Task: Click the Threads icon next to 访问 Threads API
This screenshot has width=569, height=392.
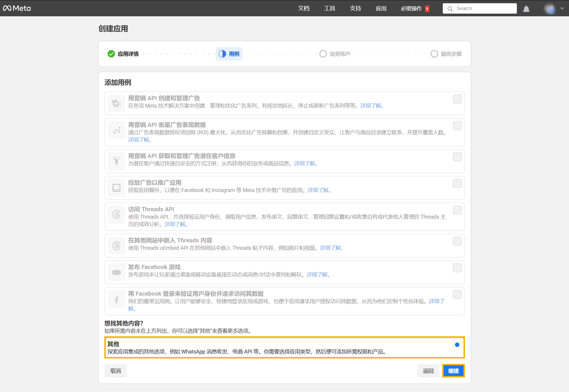Action: tap(116, 215)
